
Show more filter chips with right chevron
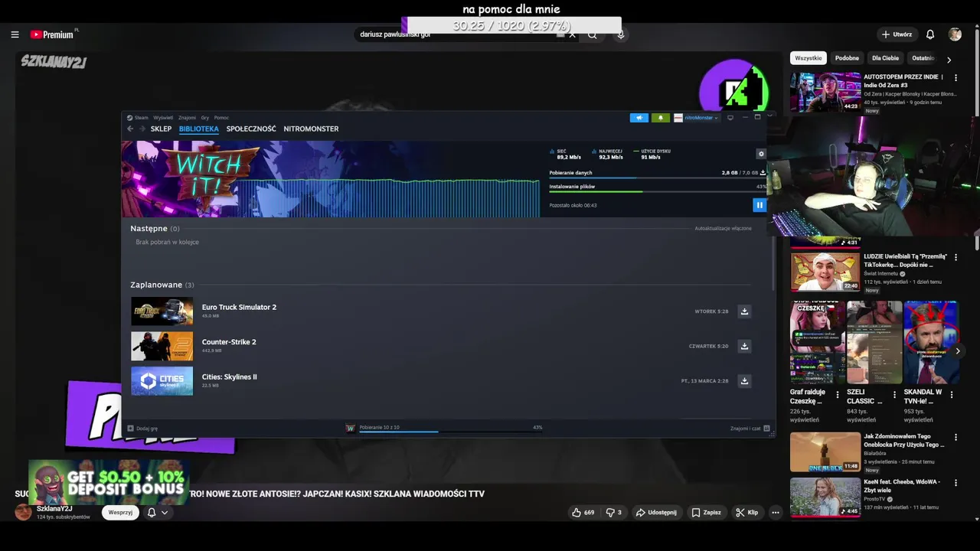(949, 59)
